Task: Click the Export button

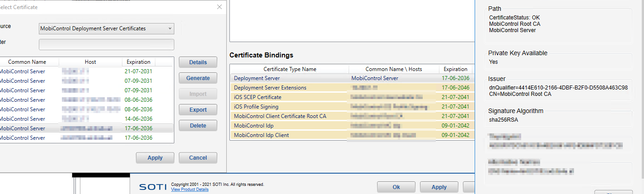Action: point(198,110)
